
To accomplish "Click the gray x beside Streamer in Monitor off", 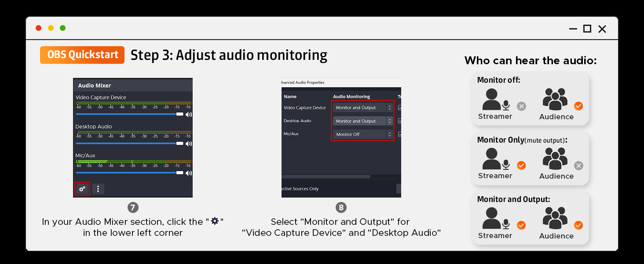I will click(522, 106).
